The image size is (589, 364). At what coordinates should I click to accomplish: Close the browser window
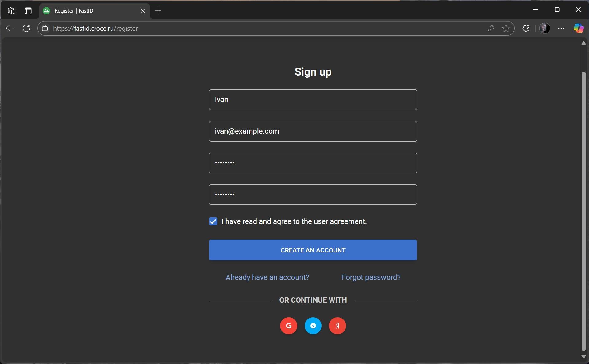coord(578,10)
